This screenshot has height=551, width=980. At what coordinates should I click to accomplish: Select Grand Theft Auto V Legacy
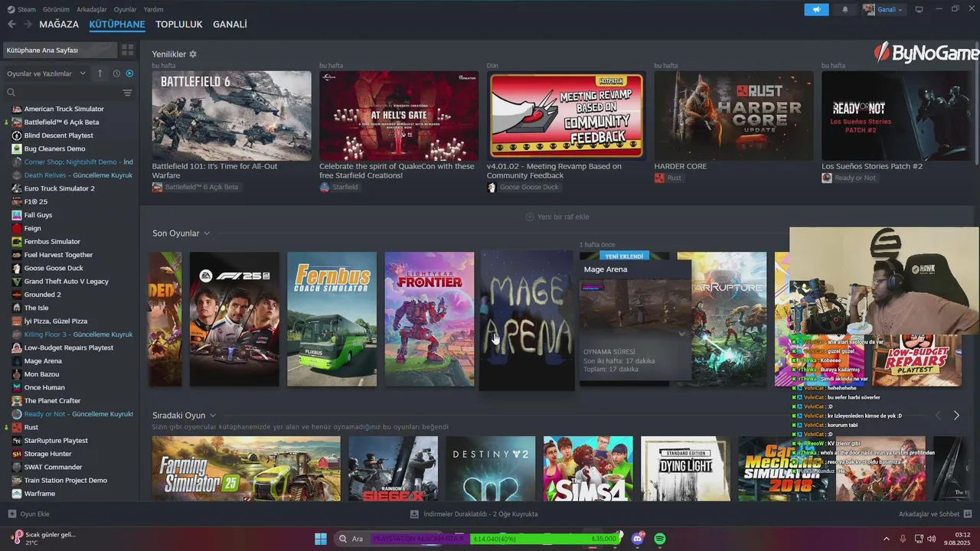pyautogui.click(x=66, y=282)
